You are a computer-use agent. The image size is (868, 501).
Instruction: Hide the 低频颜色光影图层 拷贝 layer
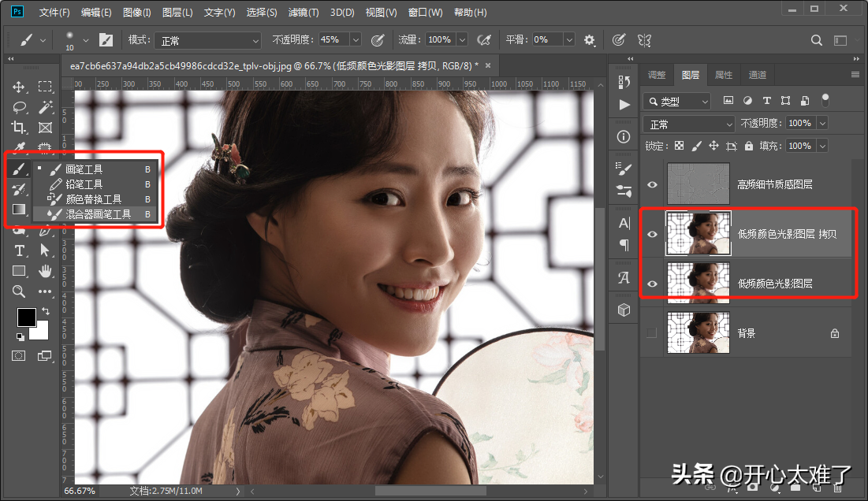pyautogui.click(x=652, y=234)
